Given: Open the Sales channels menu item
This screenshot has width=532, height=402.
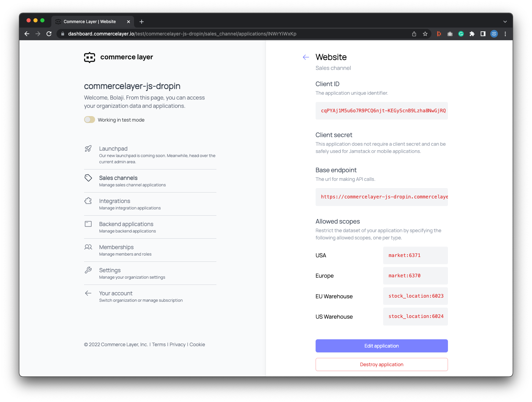Looking at the screenshot, I should pyautogui.click(x=150, y=181).
